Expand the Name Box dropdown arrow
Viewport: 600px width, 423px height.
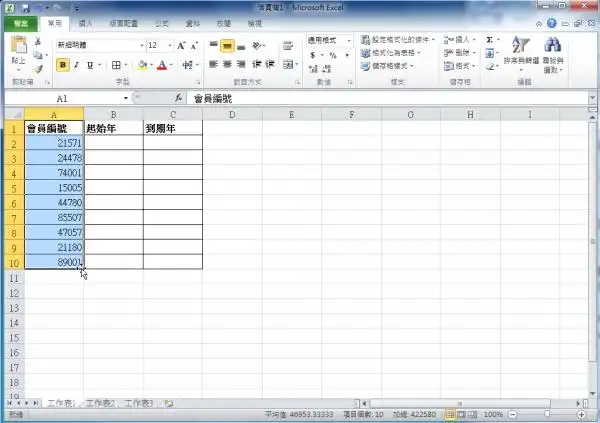coord(126,99)
